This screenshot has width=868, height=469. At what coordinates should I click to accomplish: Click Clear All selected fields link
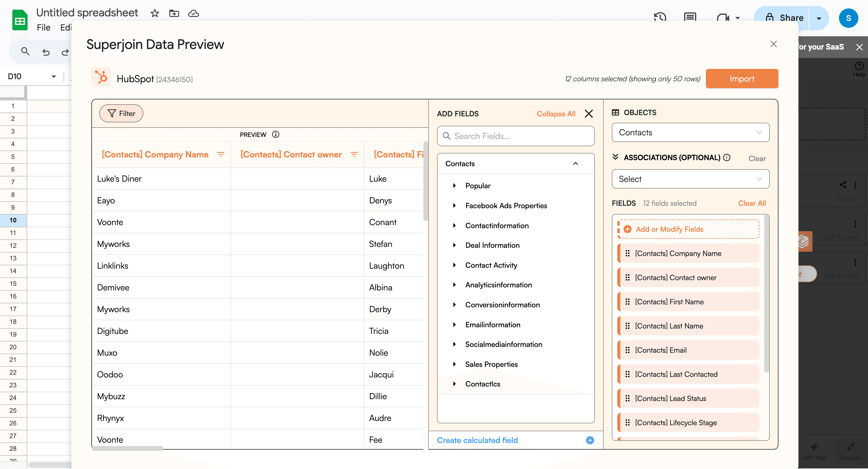tap(752, 203)
